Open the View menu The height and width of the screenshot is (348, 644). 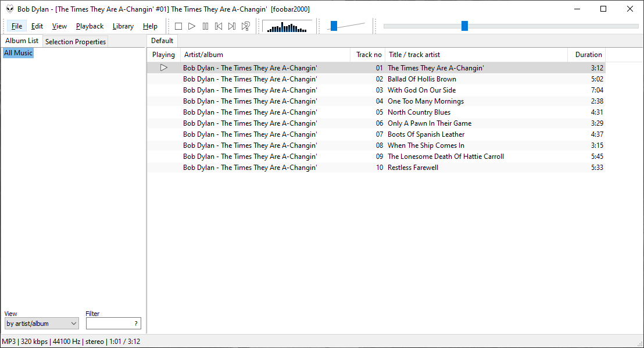pos(59,26)
